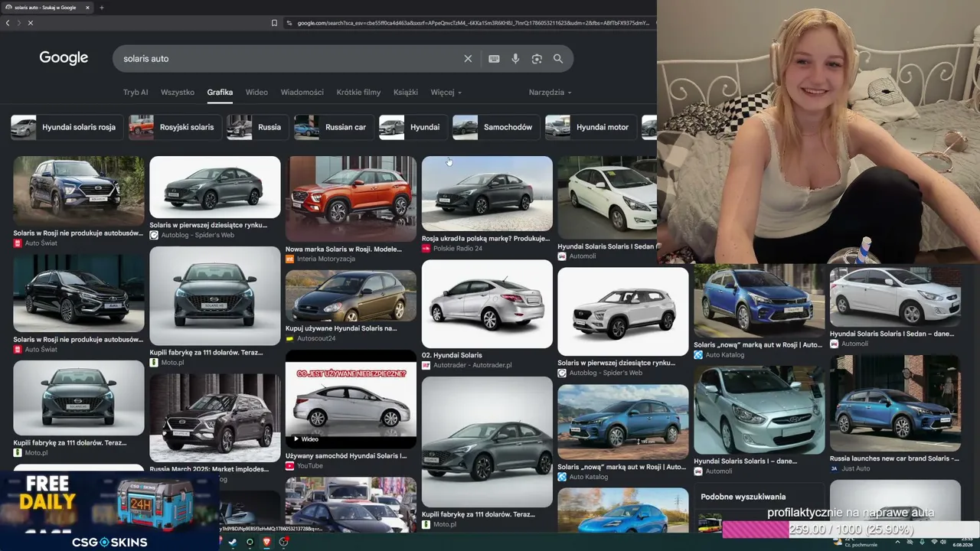
Task: Open the '02. Hyundai Solaris' silver sedan image
Action: 487,305
